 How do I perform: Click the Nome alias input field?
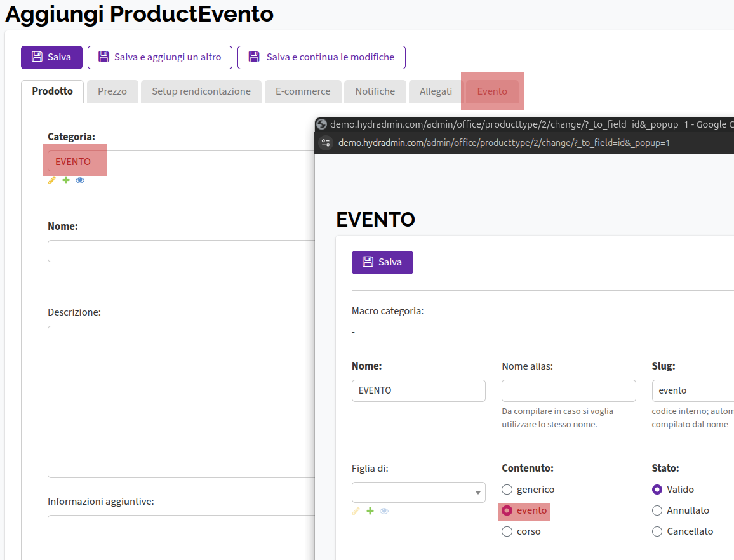point(569,390)
